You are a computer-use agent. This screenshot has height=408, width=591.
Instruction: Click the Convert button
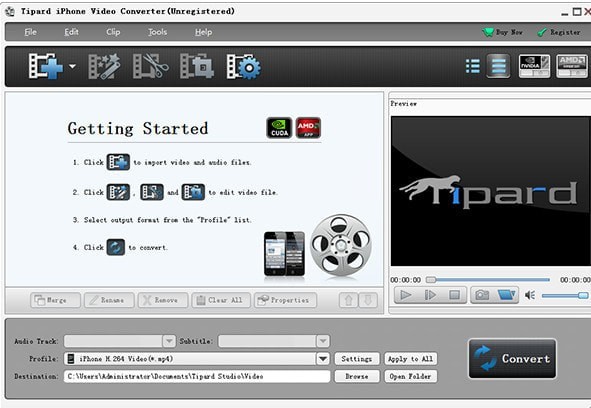512,359
